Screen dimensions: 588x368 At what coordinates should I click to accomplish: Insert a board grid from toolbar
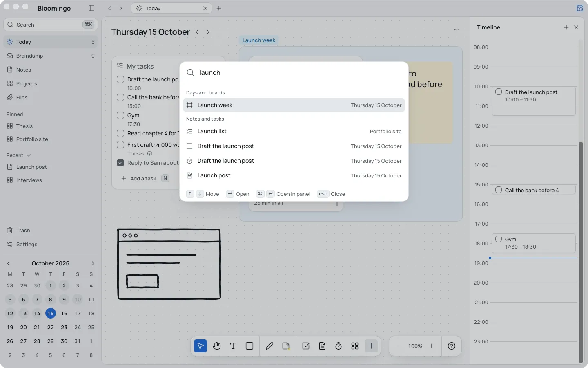(x=355, y=346)
